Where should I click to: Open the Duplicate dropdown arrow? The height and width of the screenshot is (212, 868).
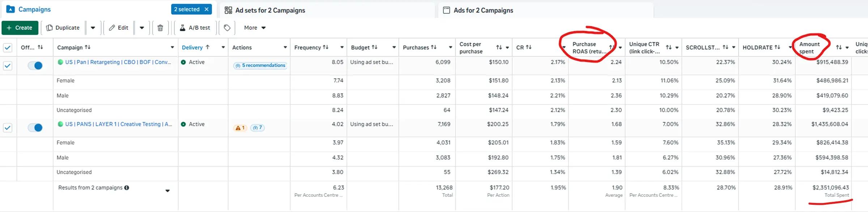[x=93, y=28]
